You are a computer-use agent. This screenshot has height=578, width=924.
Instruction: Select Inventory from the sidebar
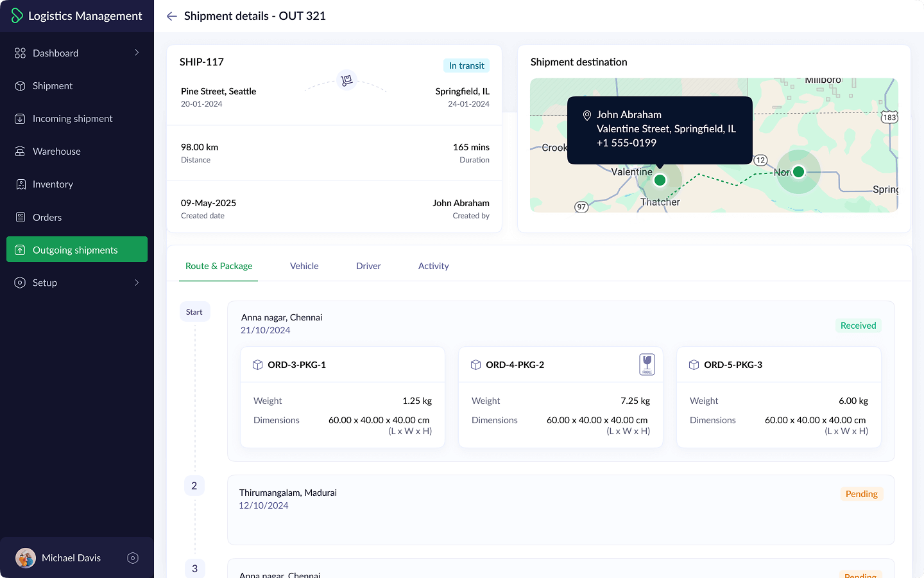click(53, 184)
